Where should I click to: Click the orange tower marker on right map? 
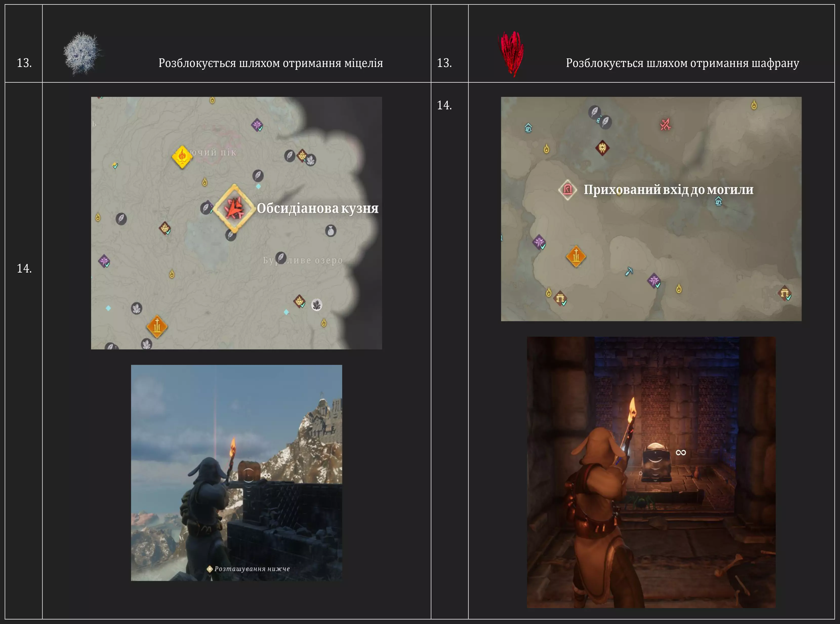tap(576, 256)
